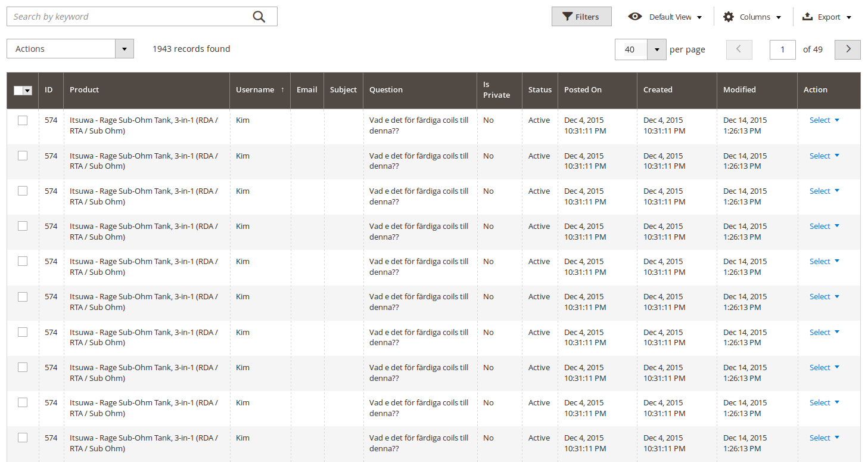Tick the checkbox in the ninth row

[x=23, y=402]
